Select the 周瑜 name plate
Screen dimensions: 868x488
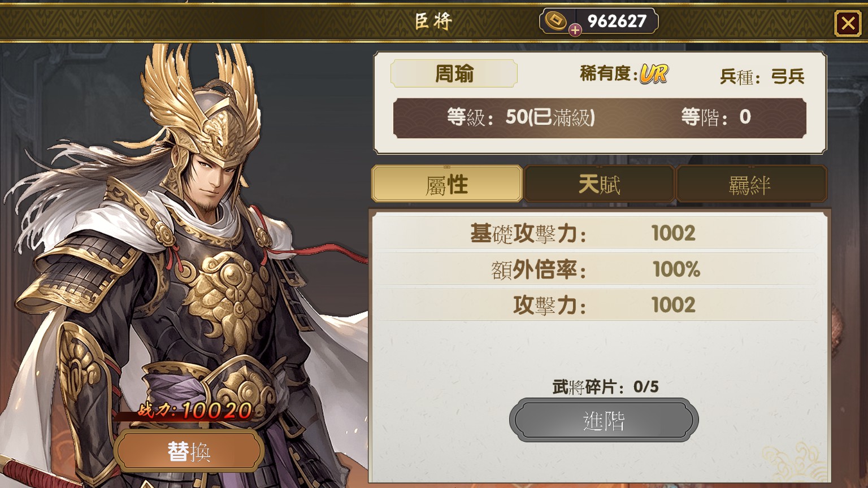[x=454, y=73]
